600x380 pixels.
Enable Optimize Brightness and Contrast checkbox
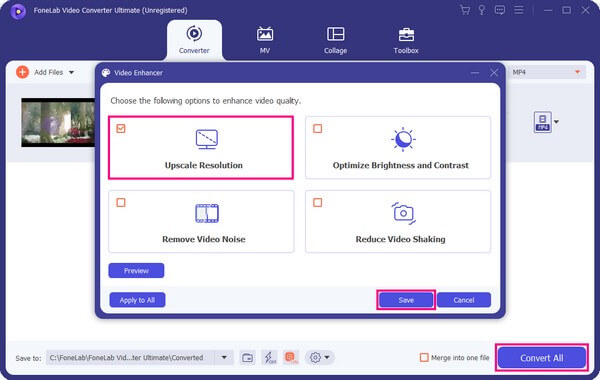pos(318,129)
